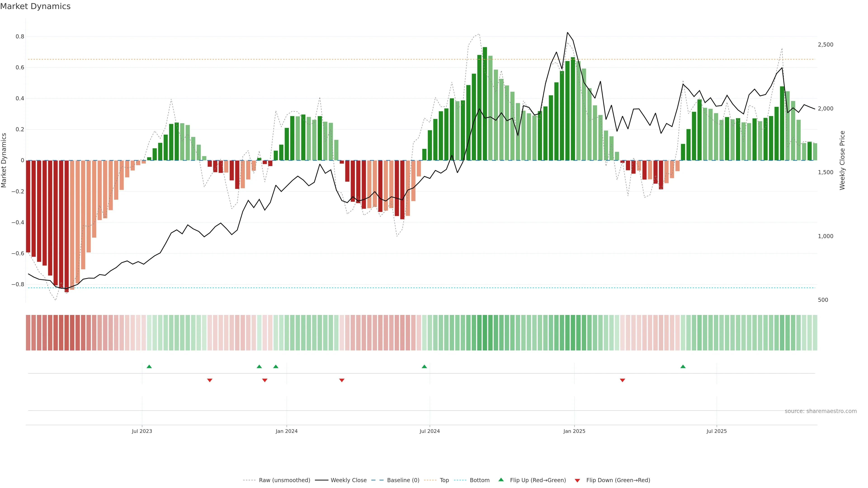Click the rightmost green Flip Up triangle marker
This screenshot has width=868, height=488.
(x=683, y=366)
